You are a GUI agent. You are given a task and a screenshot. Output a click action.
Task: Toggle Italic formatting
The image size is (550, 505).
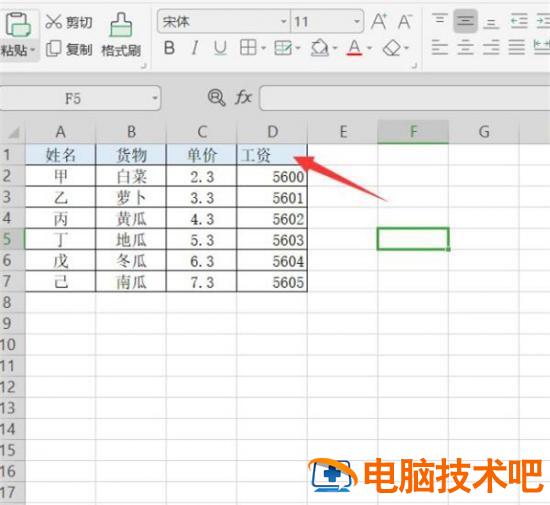[x=195, y=48]
